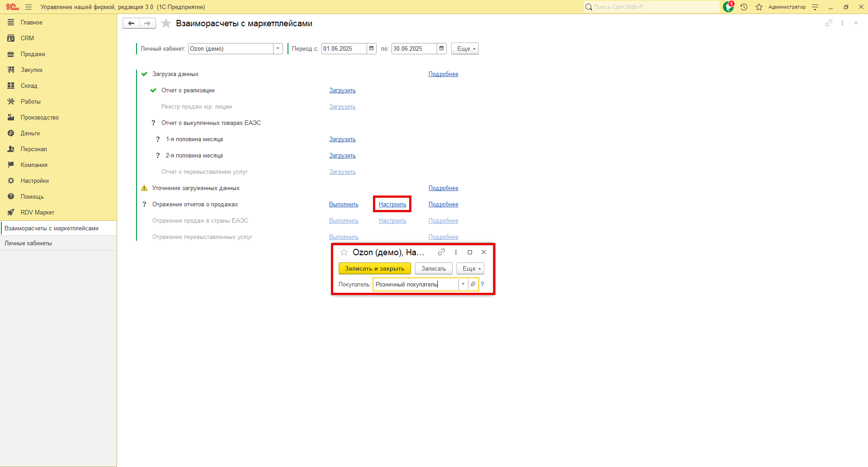Viewport: 868px width, 467px height.
Task: Switch to the Личные кабинеты tab
Action: (x=28, y=243)
